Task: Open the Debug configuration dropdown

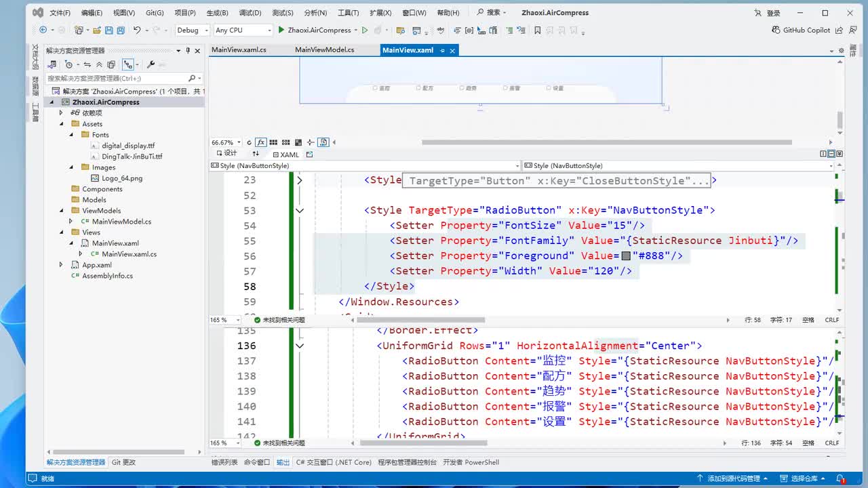Action: coord(193,30)
